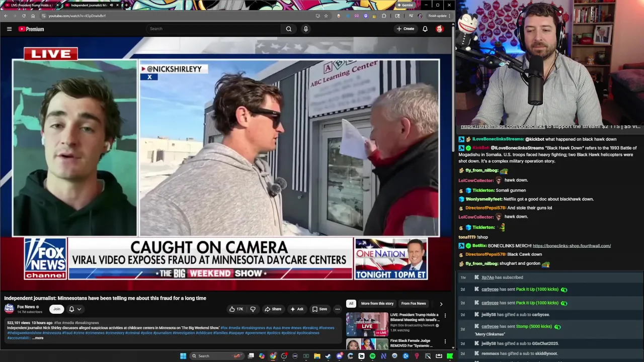The height and width of the screenshot is (362, 644).
Task: Run search with the magnifier button
Action: [289, 29]
